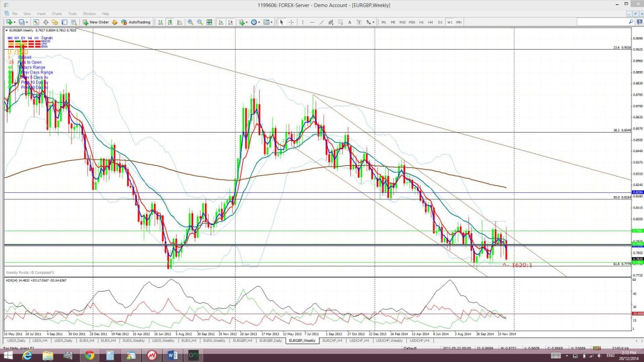Viewport: 644px width, 362px height.
Task: Select the text label tool
Action: pos(350,22)
